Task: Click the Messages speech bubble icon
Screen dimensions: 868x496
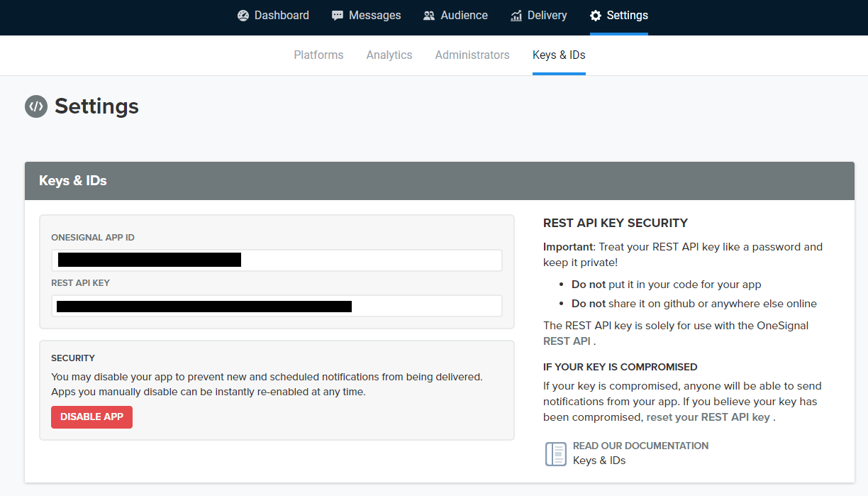Action: [338, 16]
